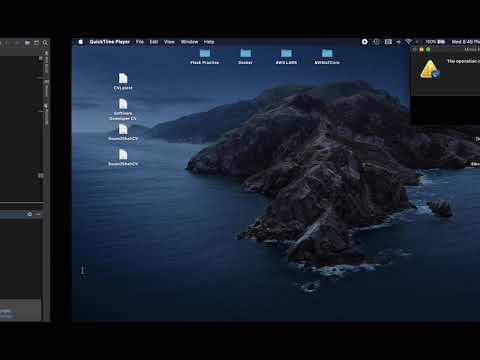480x360 pixels.
Task: Select the Flask Practice folder
Action: (x=205, y=56)
